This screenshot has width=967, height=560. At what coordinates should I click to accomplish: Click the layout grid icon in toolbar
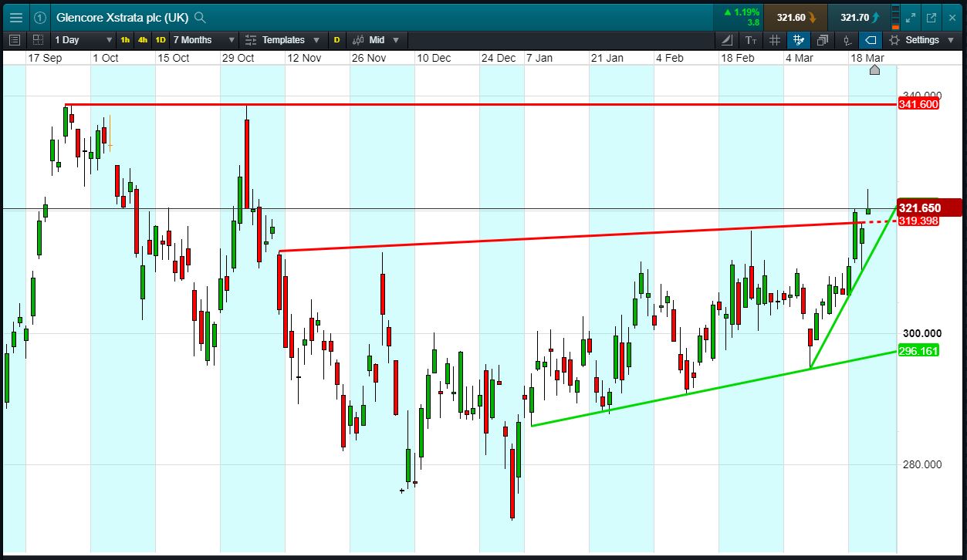(x=37, y=40)
